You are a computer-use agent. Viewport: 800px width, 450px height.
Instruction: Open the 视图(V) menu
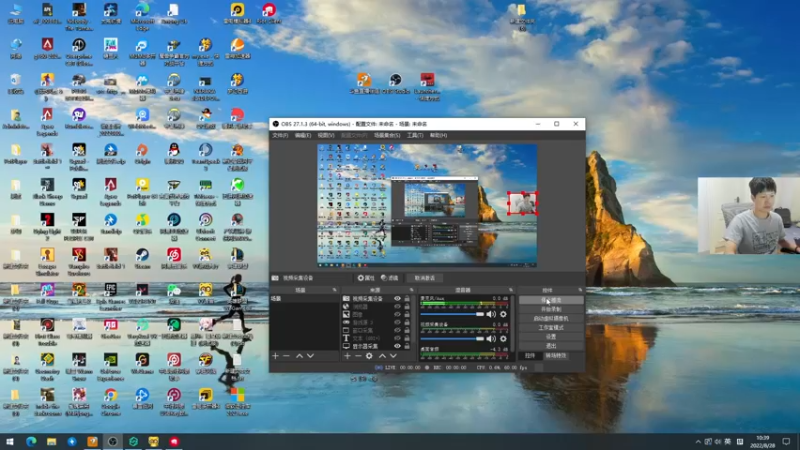(326, 135)
